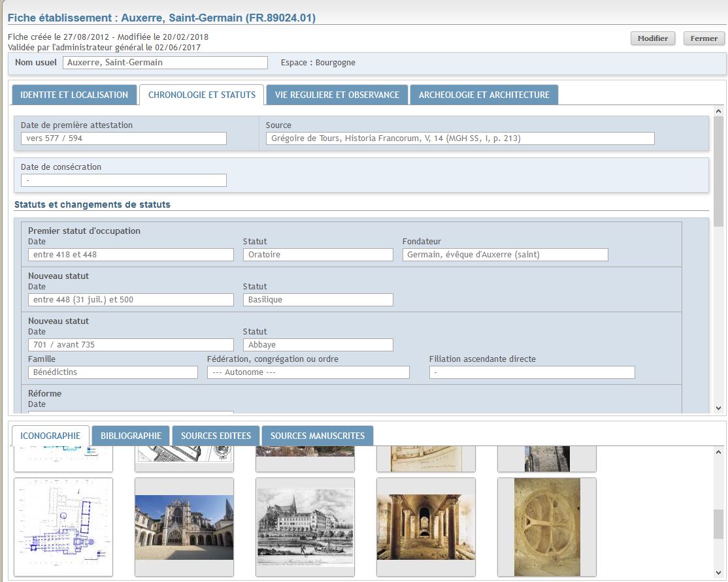Screen dimensions: 728x582
Task: Open the Bibliographie tab
Action: pos(131,436)
